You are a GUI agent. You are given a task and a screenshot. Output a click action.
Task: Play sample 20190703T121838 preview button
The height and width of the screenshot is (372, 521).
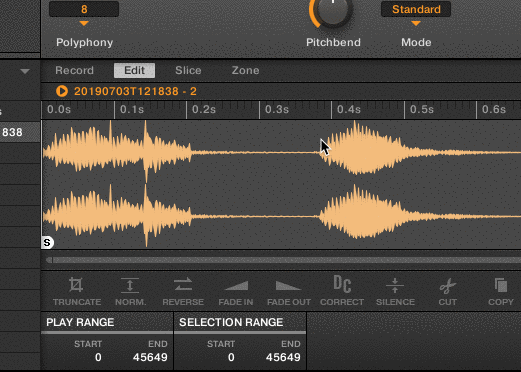62,91
